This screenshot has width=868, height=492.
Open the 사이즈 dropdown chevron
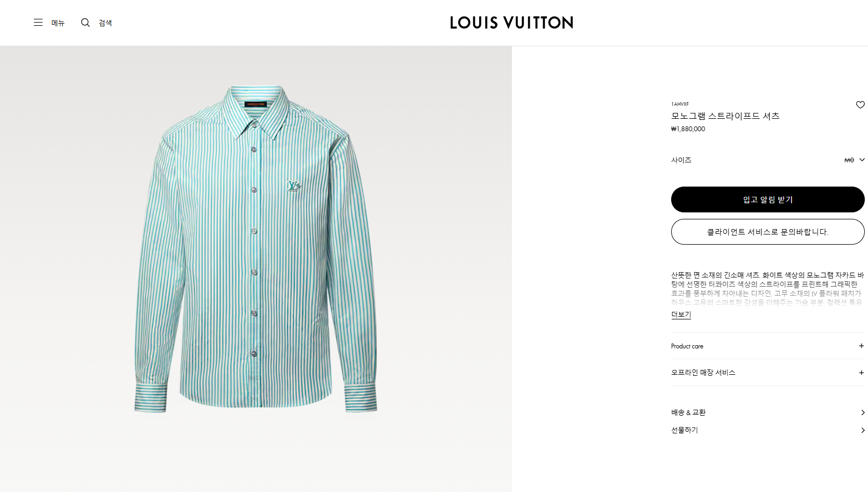[862, 160]
